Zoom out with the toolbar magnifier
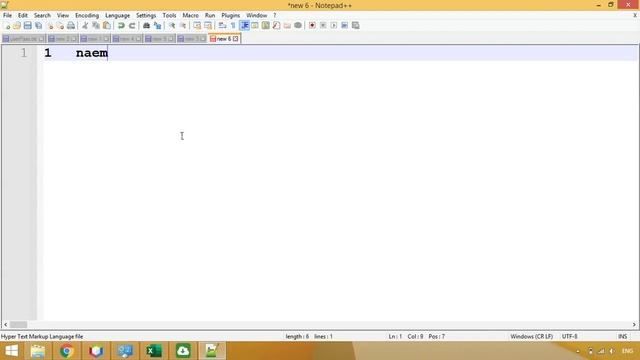This screenshot has height=360, width=640. [183, 25]
